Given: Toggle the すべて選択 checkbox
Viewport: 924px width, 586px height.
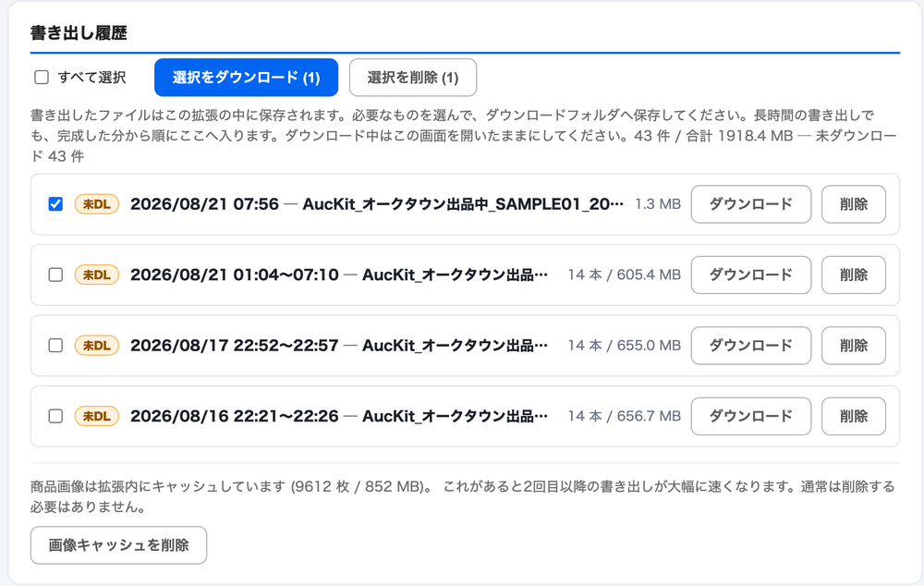Looking at the screenshot, I should (42, 78).
